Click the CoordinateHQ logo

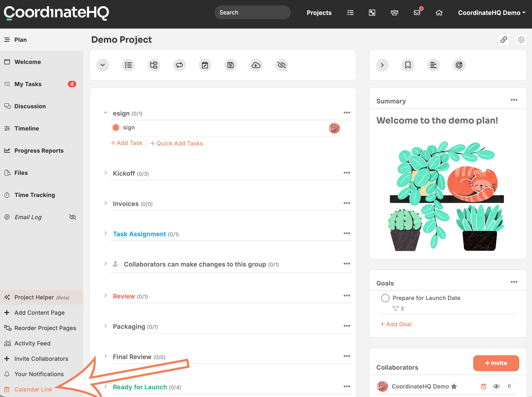tap(56, 13)
